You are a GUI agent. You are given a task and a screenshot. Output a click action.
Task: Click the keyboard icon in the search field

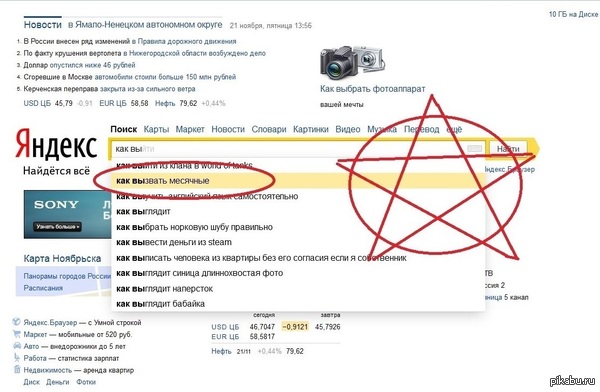(x=474, y=149)
